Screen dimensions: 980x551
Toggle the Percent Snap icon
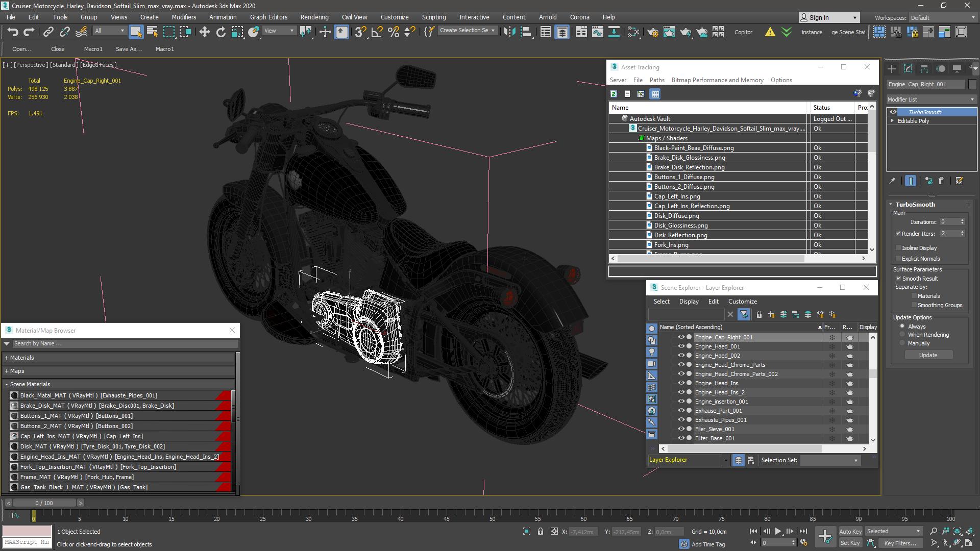tap(393, 32)
